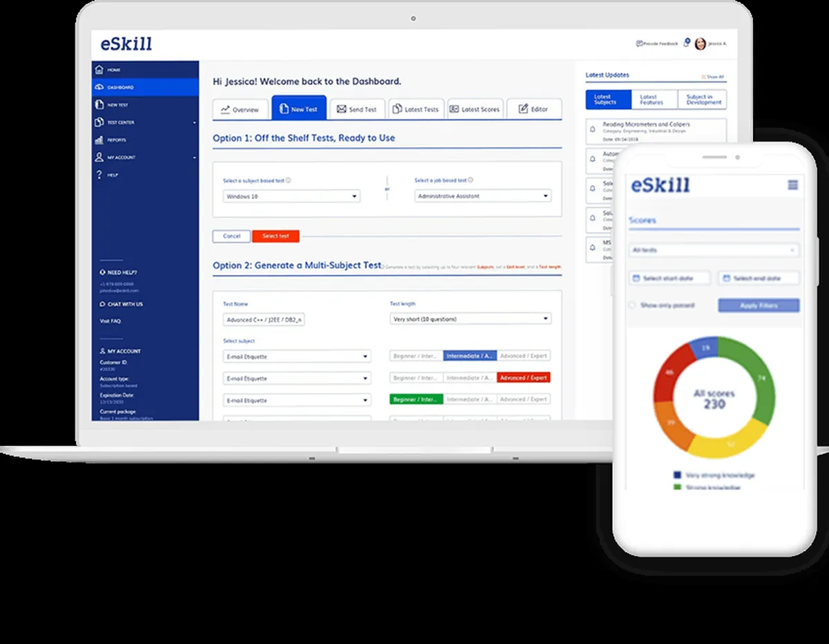Image resolution: width=829 pixels, height=644 pixels.
Task: Click Jessica A.'s profile avatar
Action: pos(700,44)
